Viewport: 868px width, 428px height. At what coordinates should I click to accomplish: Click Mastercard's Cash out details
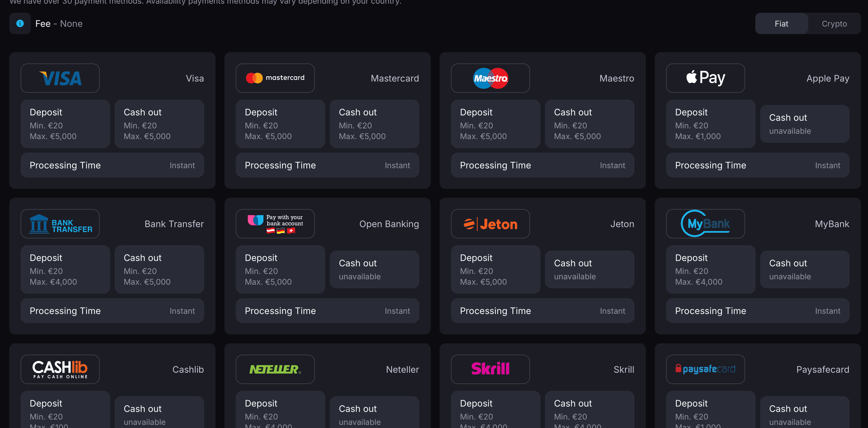374,124
